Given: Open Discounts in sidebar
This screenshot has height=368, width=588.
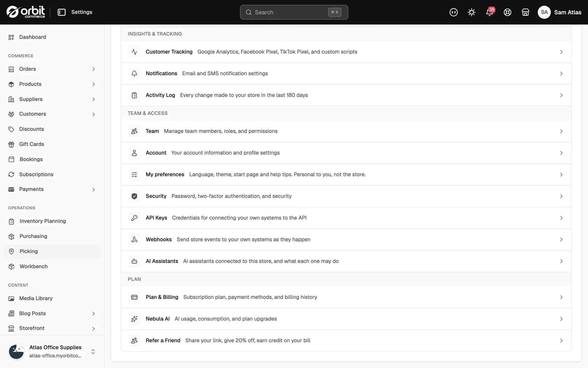Looking at the screenshot, I should 52,129.
